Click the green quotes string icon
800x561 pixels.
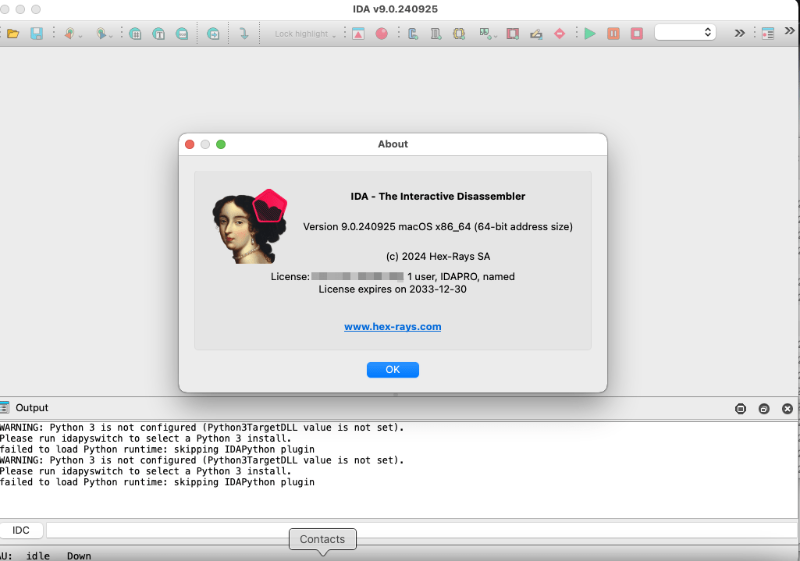tap(484, 33)
